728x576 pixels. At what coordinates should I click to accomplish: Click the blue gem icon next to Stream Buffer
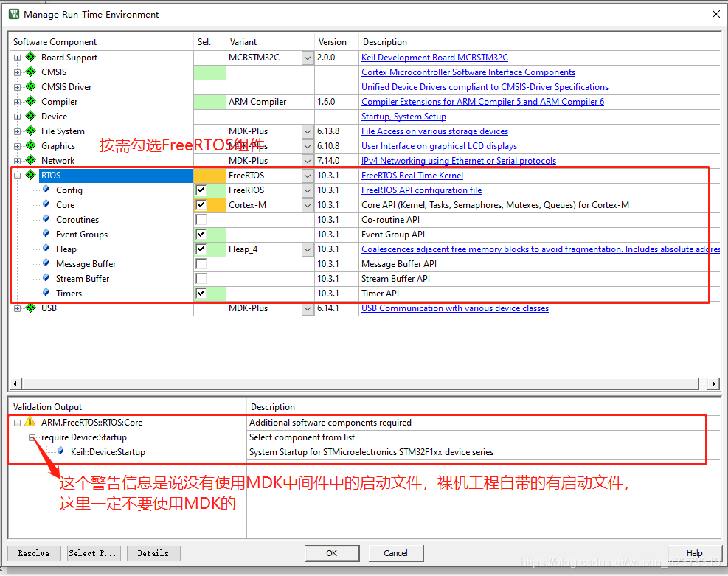46,278
